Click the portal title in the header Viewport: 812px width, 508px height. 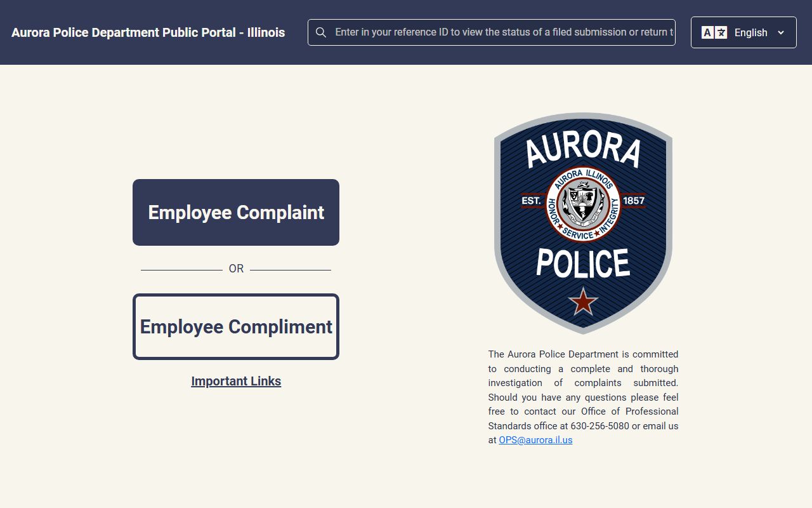point(148,32)
